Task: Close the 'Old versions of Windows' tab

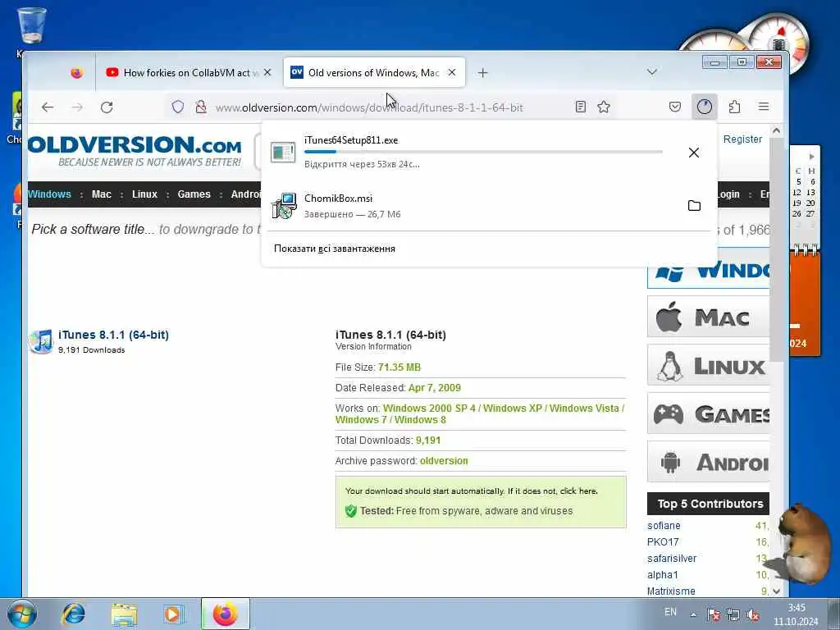Action: [452, 72]
